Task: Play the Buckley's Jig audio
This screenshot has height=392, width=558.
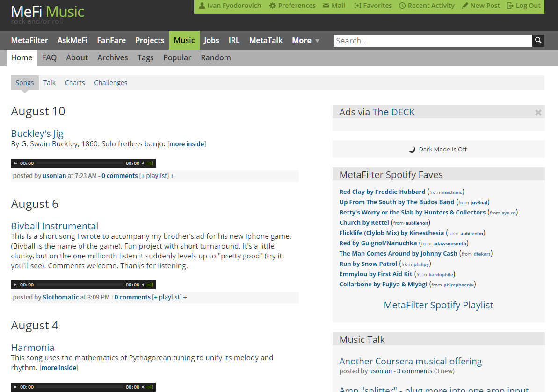Action: [15, 164]
